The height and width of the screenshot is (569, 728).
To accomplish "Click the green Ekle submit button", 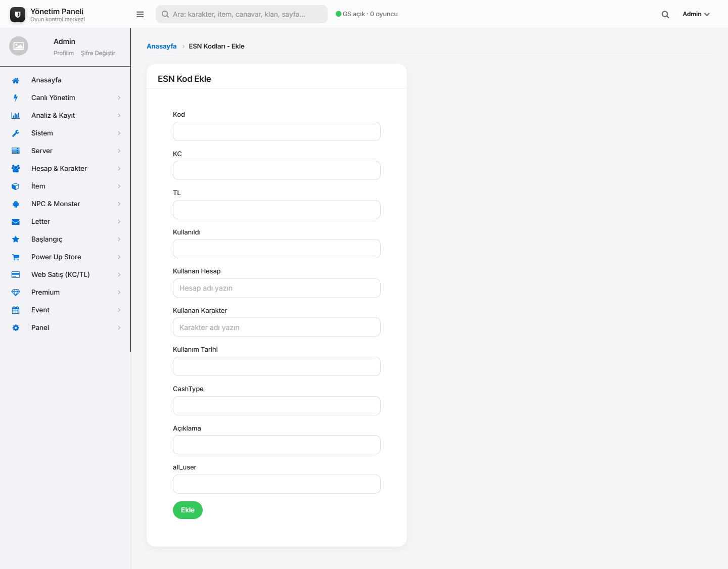I will coord(188,510).
